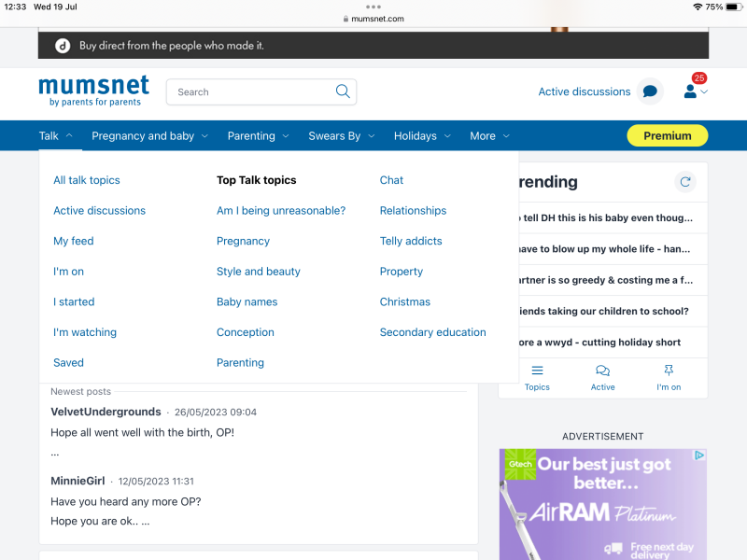Refresh the Trending list
Viewport: 747px width, 560px height.
(x=685, y=182)
